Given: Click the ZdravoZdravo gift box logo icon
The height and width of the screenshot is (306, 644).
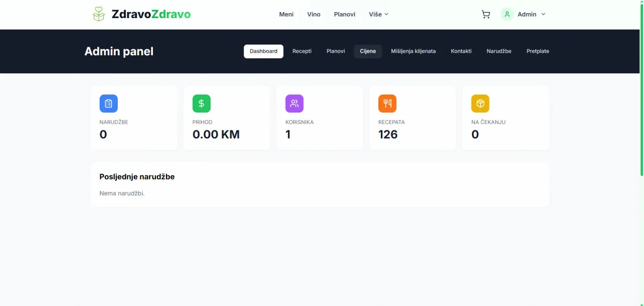Looking at the screenshot, I should [x=99, y=14].
